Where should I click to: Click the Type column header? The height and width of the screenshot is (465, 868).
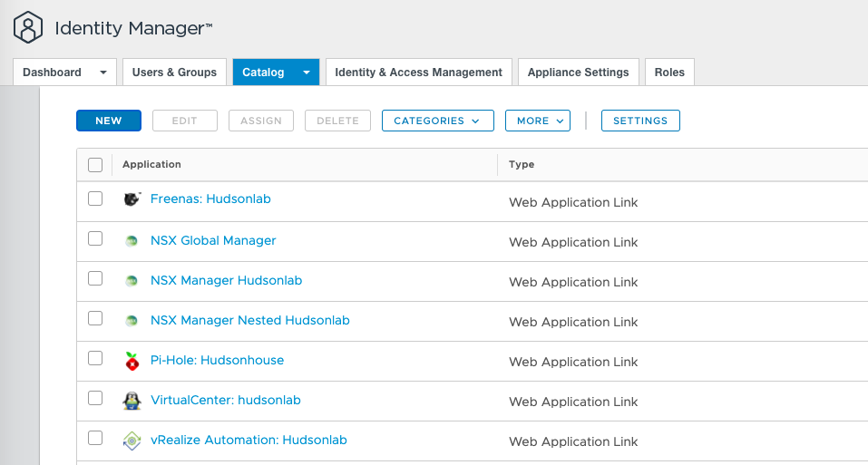522,164
